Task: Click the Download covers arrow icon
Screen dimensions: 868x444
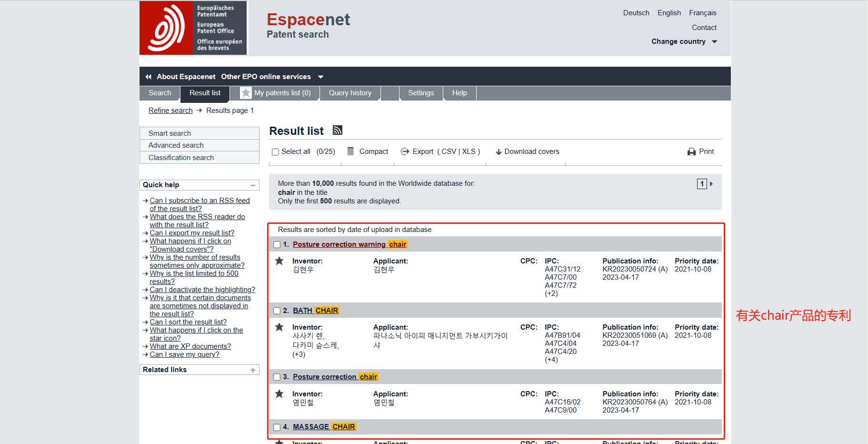Action: pos(499,152)
